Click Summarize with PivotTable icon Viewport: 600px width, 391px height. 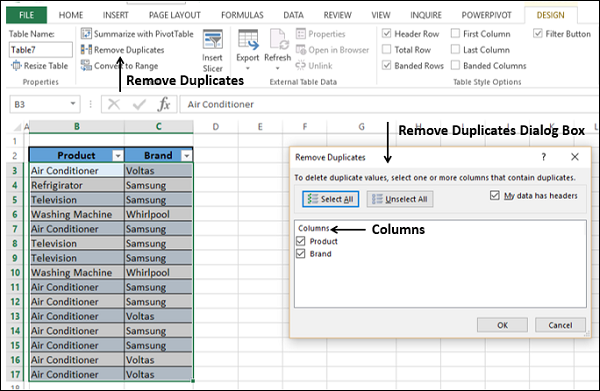pos(86,34)
